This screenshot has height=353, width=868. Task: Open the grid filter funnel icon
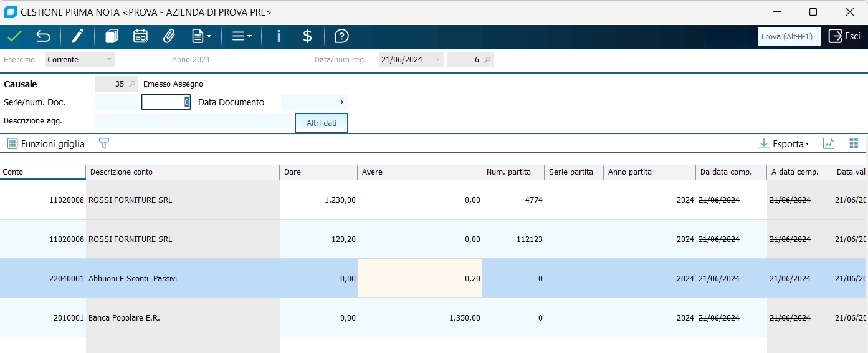click(x=104, y=144)
